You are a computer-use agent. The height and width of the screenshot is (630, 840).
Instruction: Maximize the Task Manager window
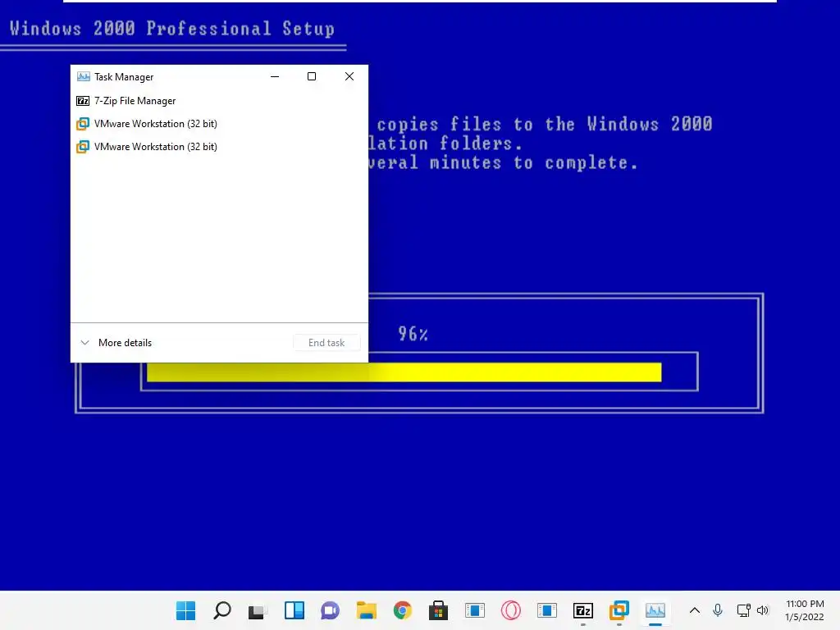tap(311, 76)
